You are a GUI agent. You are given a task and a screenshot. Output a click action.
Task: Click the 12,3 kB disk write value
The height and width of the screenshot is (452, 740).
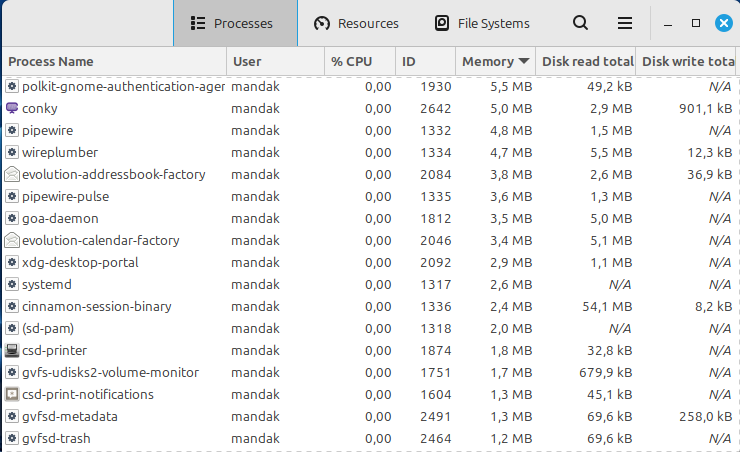coord(710,152)
